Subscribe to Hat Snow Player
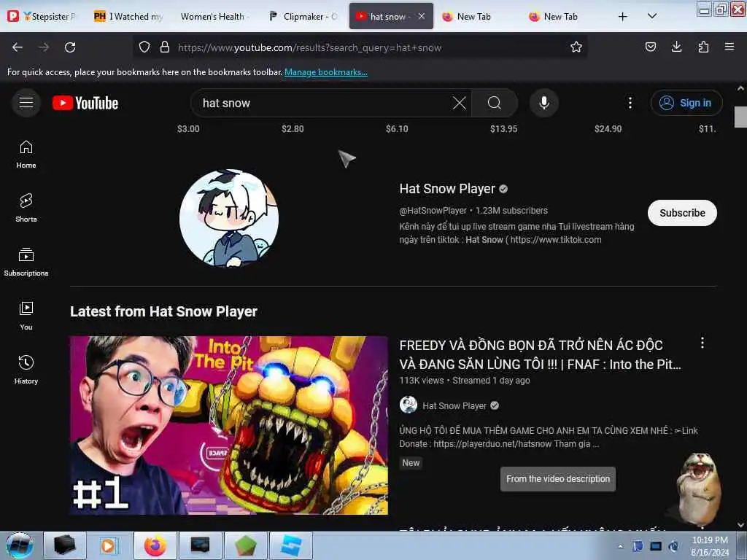The height and width of the screenshot is (560, 747). tap(682, 213)
